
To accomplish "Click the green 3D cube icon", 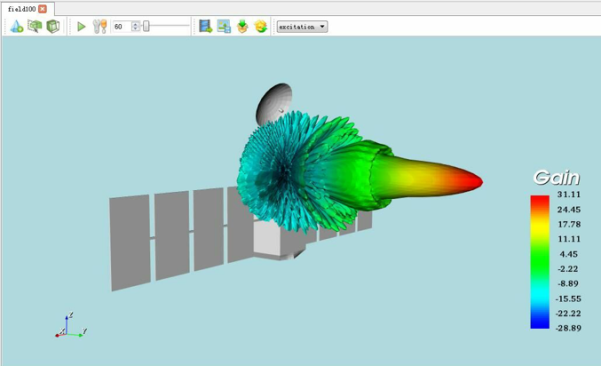I will (x=53, y=26).
